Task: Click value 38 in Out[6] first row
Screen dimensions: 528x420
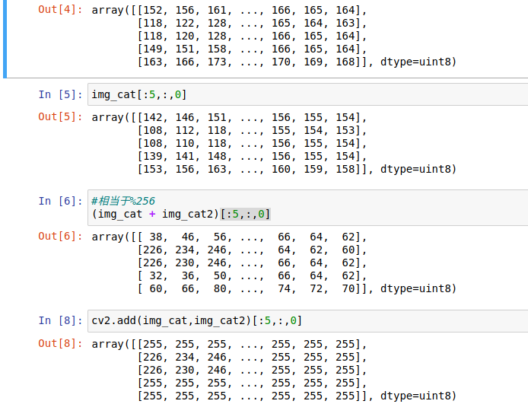Action: point(156,237)
